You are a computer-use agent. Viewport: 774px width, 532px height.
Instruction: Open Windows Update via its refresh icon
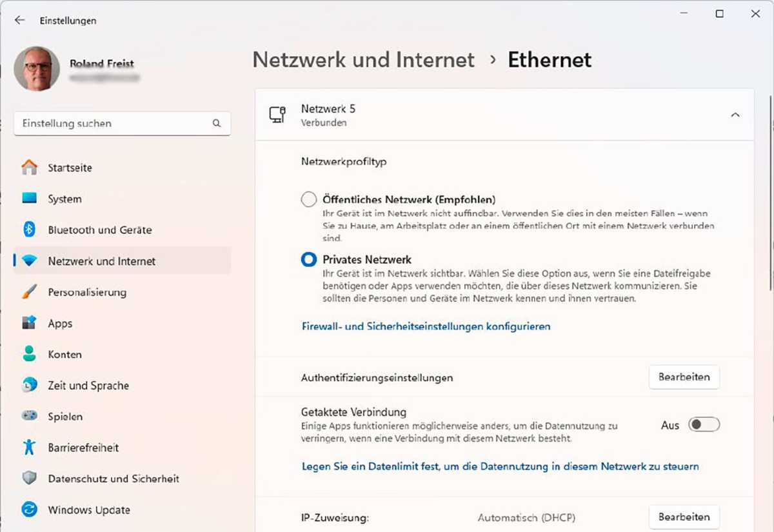(x=28, y=509)
